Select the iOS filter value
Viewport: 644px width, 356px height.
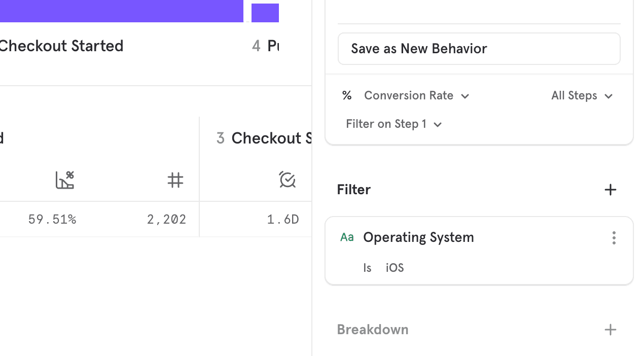point(395,268)
